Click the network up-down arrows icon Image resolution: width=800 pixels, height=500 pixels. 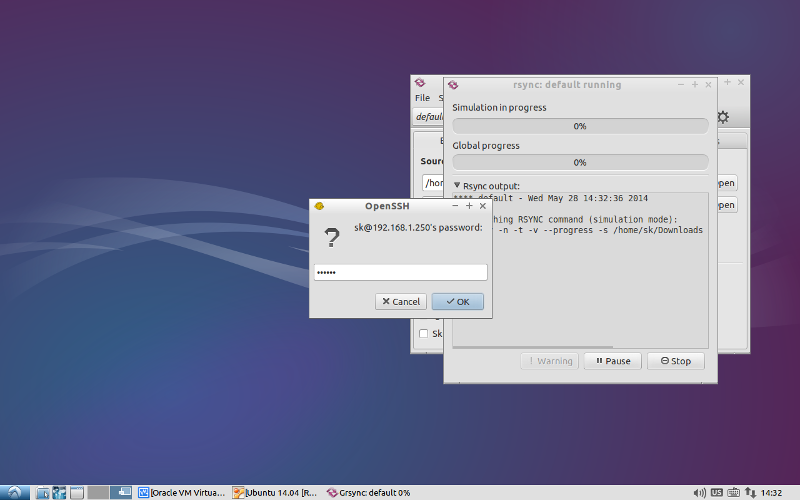[750, 492]
